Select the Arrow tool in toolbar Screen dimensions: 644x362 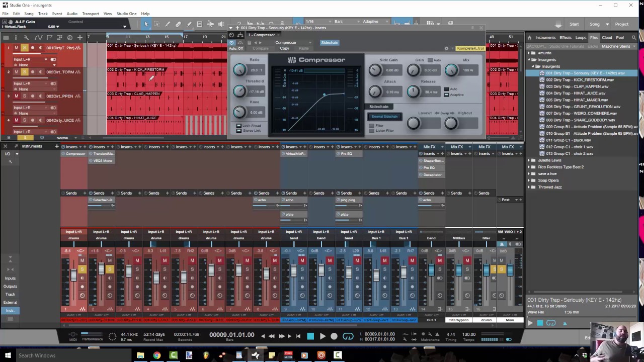146,24
